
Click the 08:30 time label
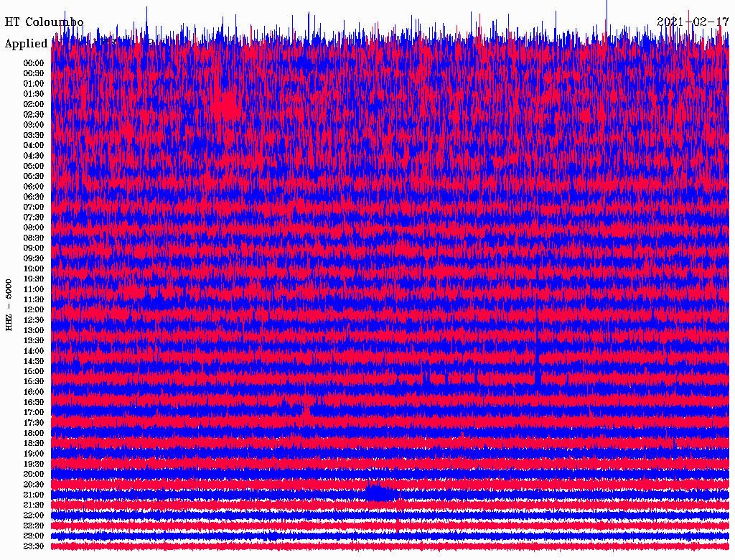pyautogui.click(x=34, y=238)
